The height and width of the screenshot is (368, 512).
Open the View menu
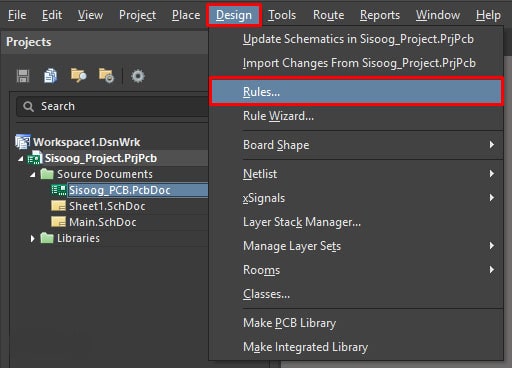point(90,15)
